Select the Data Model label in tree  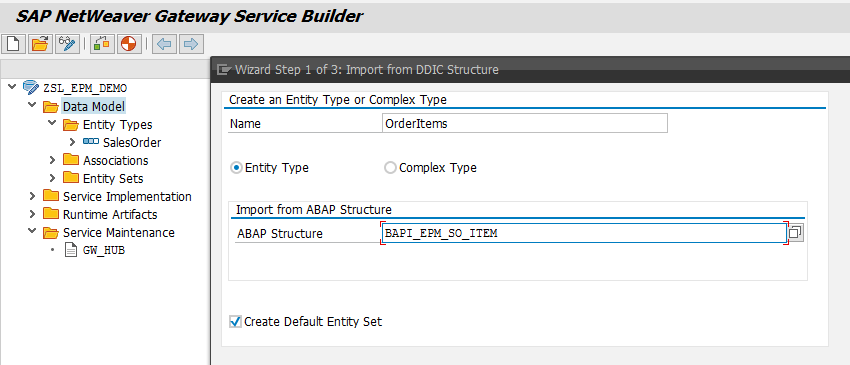pos(94,106)
